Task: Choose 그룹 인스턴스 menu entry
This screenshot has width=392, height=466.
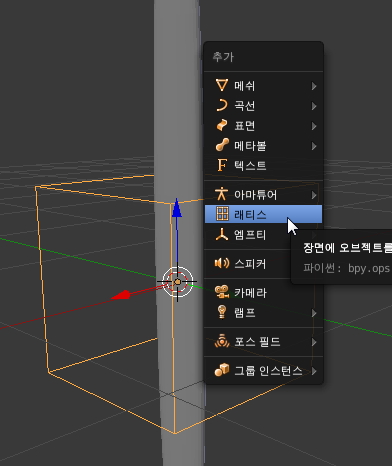Action: click(x=263, y=371)
